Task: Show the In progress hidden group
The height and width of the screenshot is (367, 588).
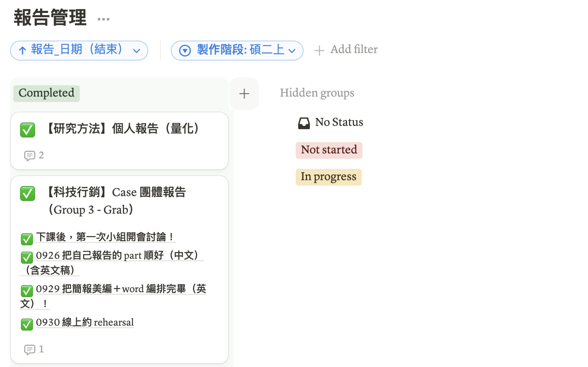Action: coord(328,177)
